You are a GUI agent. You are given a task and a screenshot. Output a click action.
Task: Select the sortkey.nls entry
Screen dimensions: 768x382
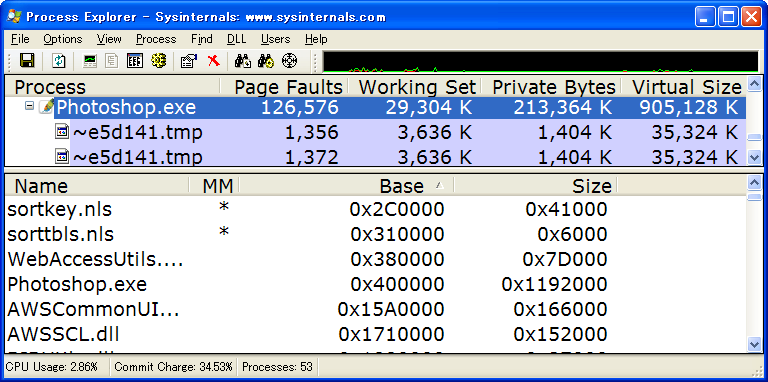pyautogui.click(x=59, y=210)
